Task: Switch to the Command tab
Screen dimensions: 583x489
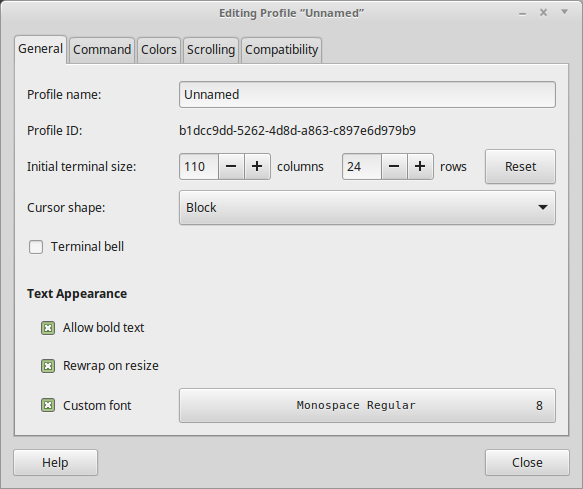Action: coord(102,50)
